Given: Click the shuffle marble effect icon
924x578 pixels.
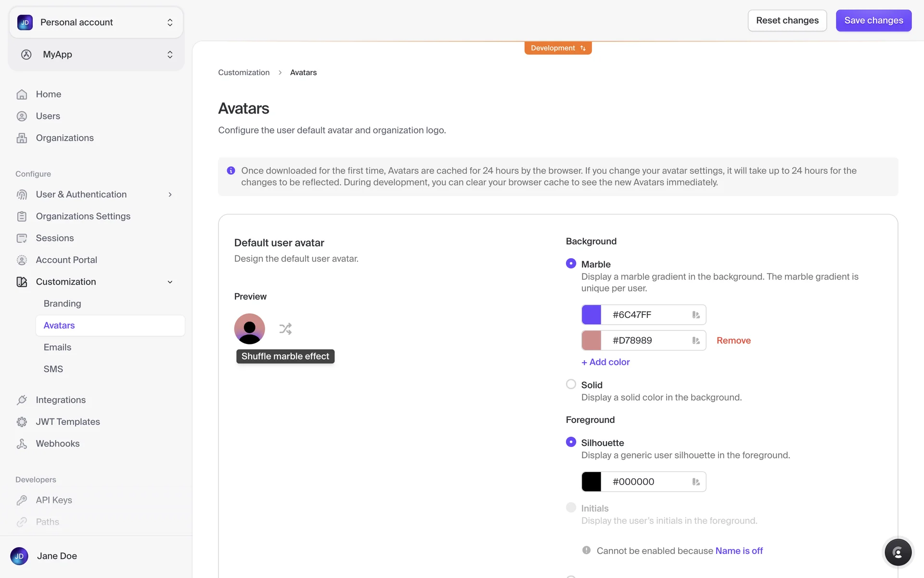Looking at the screenshot, I should click(x=285, y=329).
